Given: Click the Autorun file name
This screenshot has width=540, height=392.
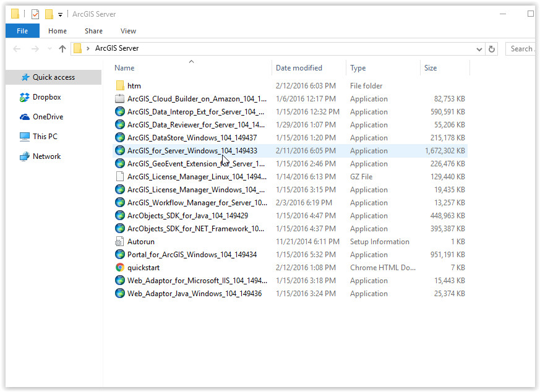Looking at the screenshot, I should [x=141, y=242].
